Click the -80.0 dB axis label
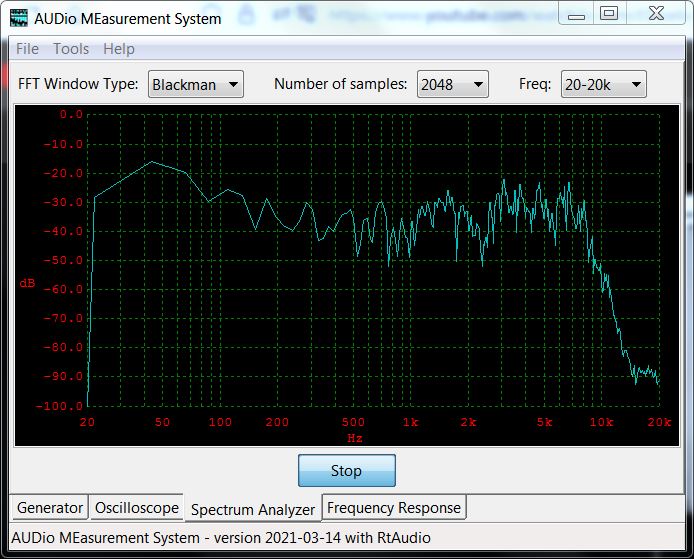The height and width of the screenshot is (559, 694). [63, 347]
